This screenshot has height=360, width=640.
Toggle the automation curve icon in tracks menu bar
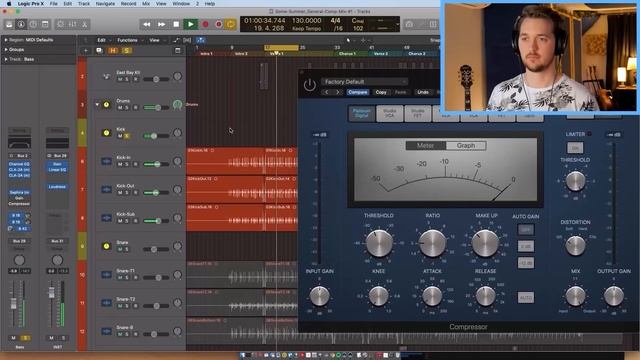pos(176,40)
